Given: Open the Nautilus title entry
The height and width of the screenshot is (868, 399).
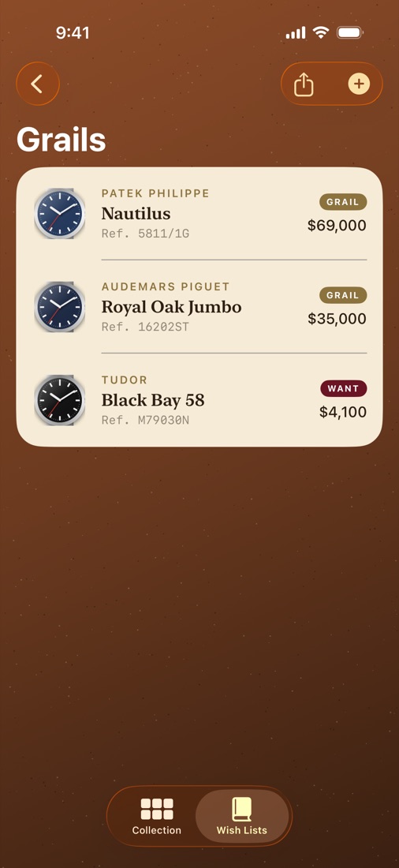Looking at the screenshot, I should tap(136, 214).
